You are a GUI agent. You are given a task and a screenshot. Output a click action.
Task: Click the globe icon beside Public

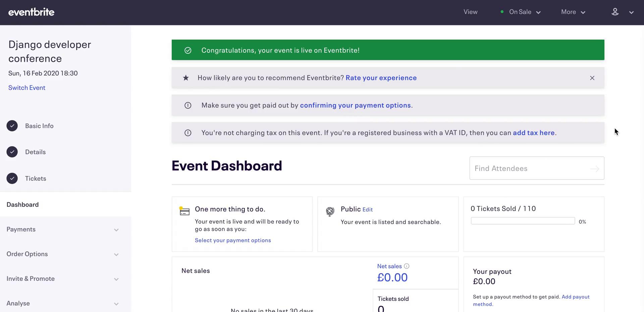pos(330,211)
